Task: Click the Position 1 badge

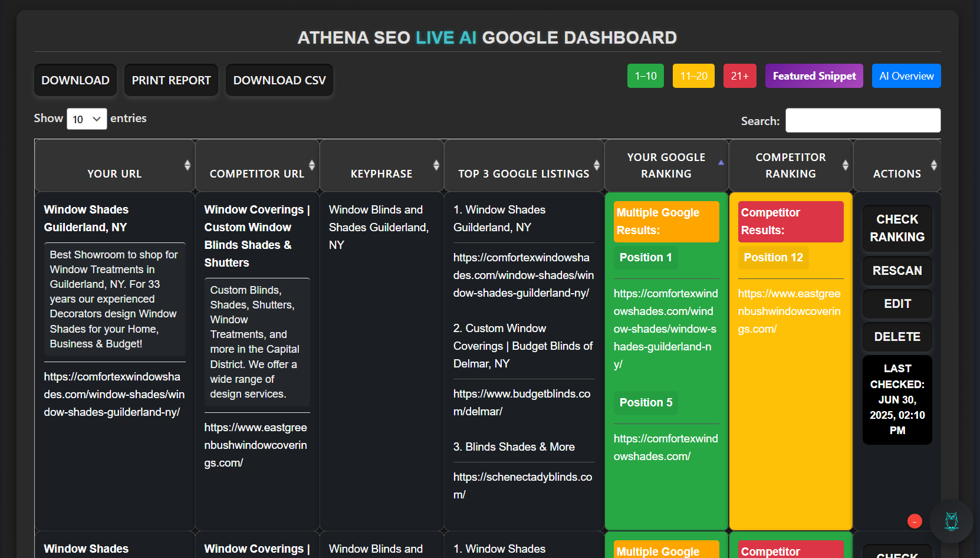Action: 646,258
